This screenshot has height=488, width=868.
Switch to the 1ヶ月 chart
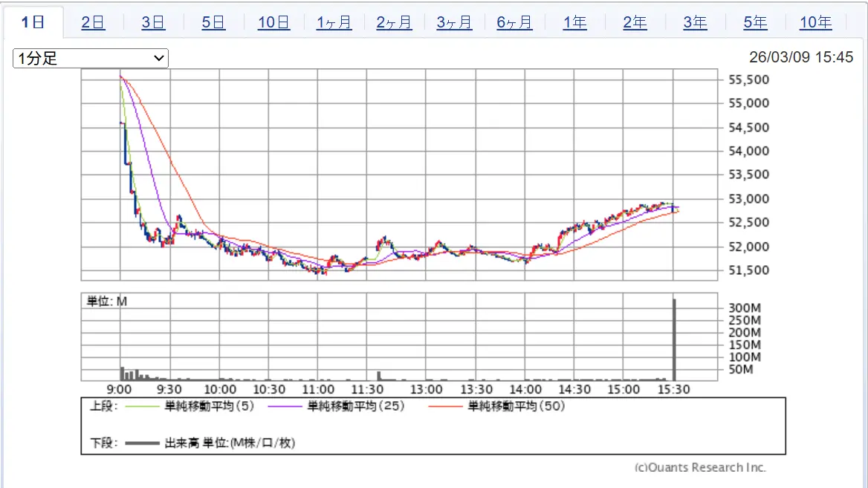(334, 22)
